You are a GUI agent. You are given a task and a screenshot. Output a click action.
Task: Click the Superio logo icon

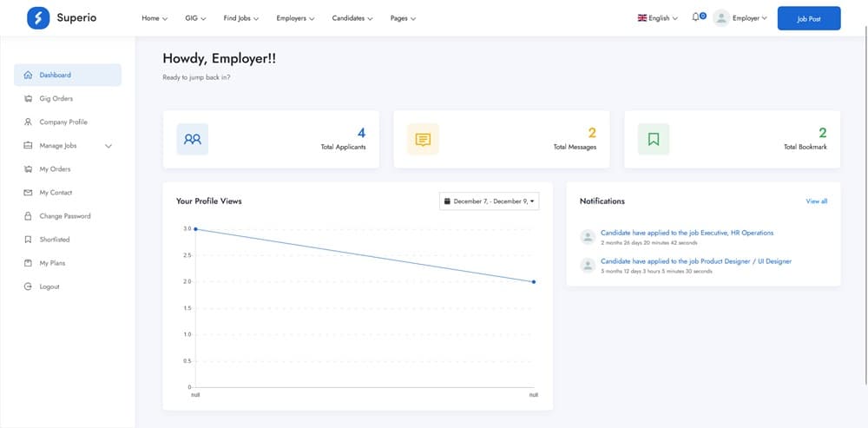click(x=38, y=18)
